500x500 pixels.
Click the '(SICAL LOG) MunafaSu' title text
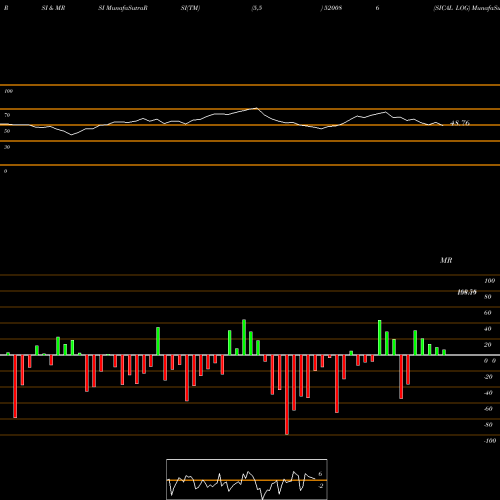tap(466, 8)
